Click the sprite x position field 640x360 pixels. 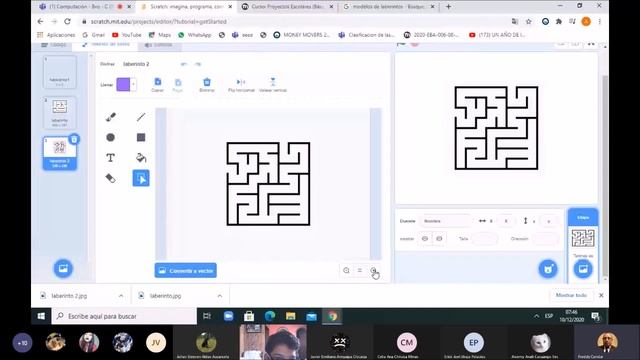(x=506, y=221)
